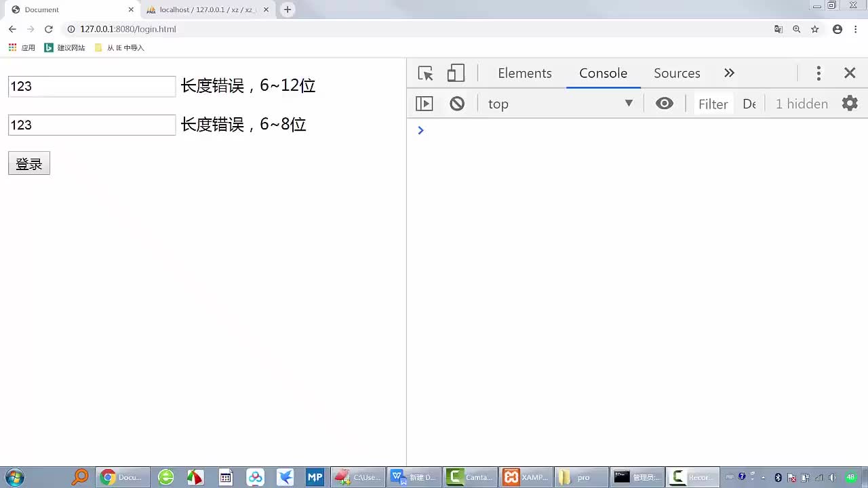Open the green browser taskbar icon
868x488 pixels.
click(x=166, y=477)
